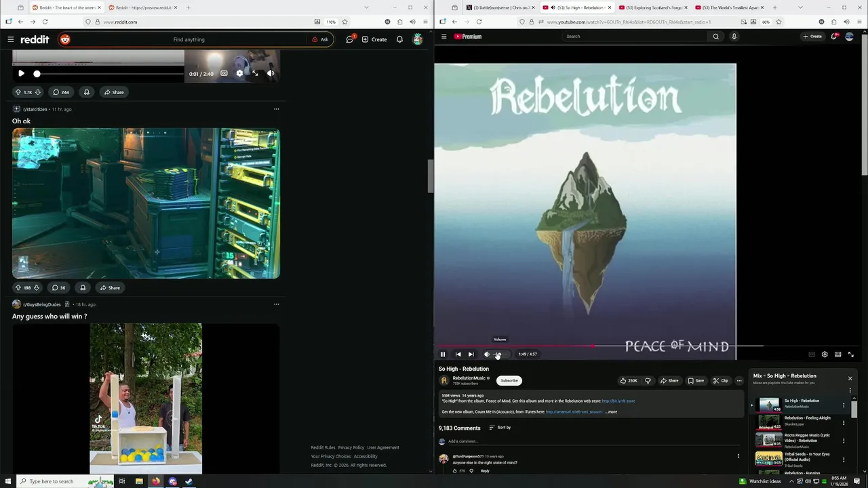The width and height of the screenshot is (868, 488).
Task: Open the r/GuysBeingDudes subreddit link
Action: coord(42,304)
